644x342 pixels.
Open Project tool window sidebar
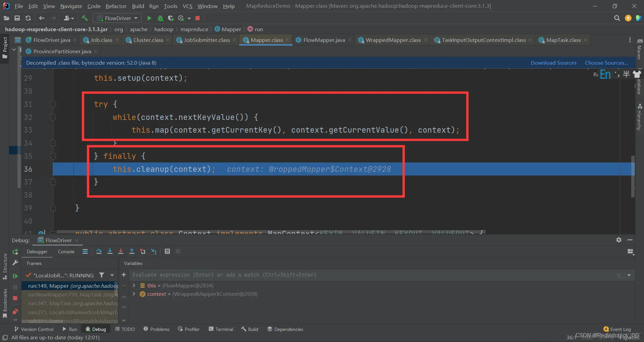(x=5, y=48)
